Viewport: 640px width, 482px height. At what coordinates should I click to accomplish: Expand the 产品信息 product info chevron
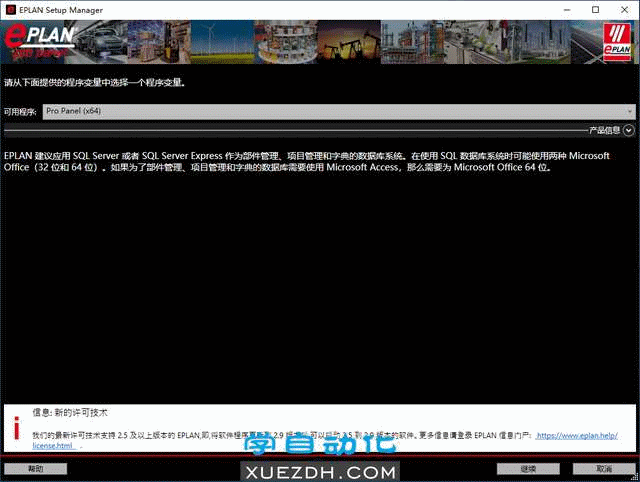pyautogui.click(x=629, y=130)
